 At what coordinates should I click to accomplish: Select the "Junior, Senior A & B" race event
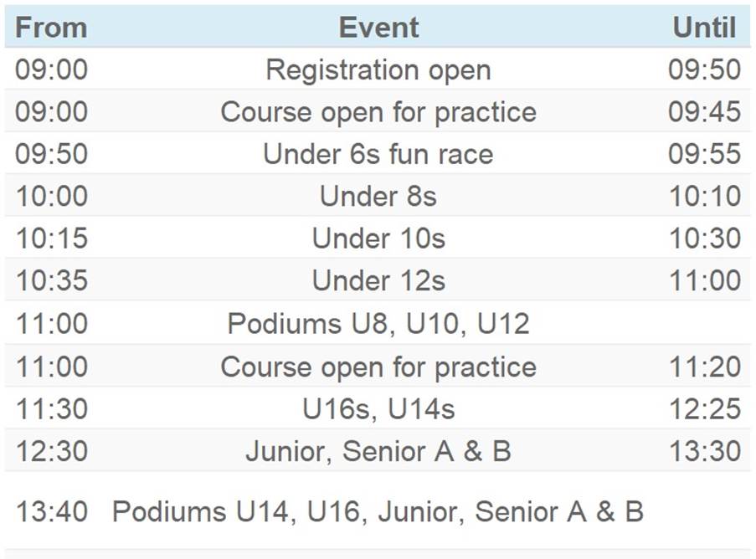pos(378,451)
